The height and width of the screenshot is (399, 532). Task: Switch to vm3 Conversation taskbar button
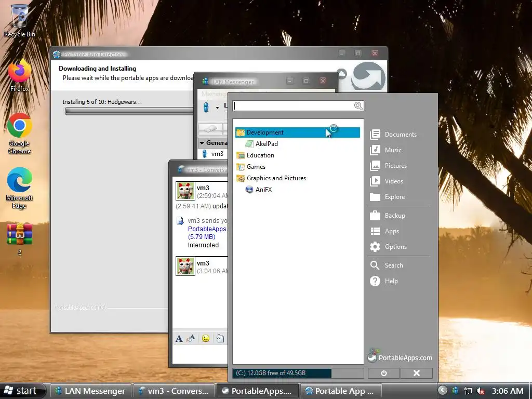pos(174,391)
